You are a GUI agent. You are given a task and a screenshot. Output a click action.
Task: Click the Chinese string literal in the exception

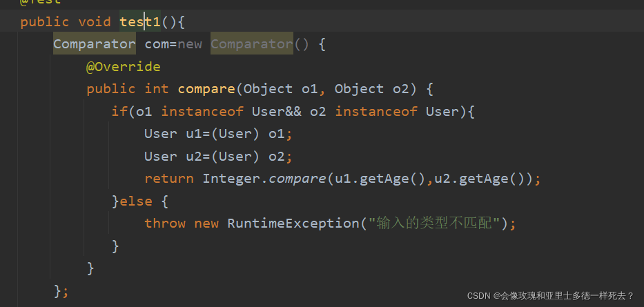point(434,224)
